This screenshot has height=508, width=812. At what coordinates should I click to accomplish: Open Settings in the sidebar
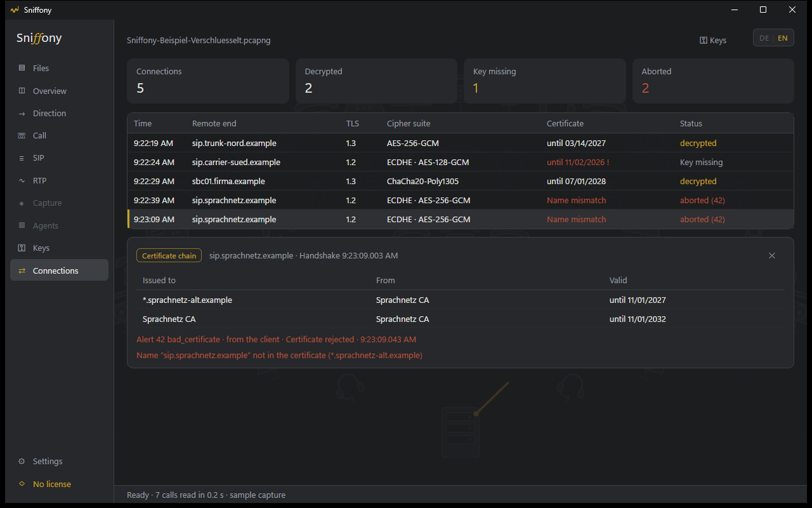tap(59, 461)
